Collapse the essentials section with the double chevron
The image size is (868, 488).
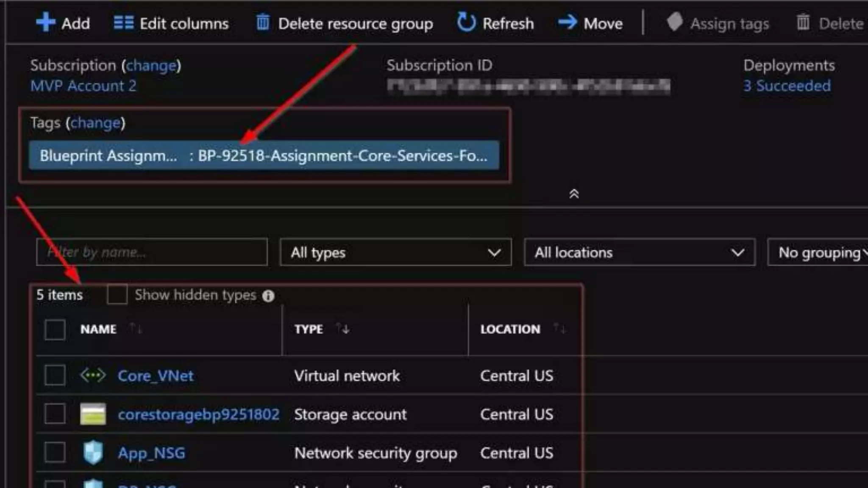(574, 194)
